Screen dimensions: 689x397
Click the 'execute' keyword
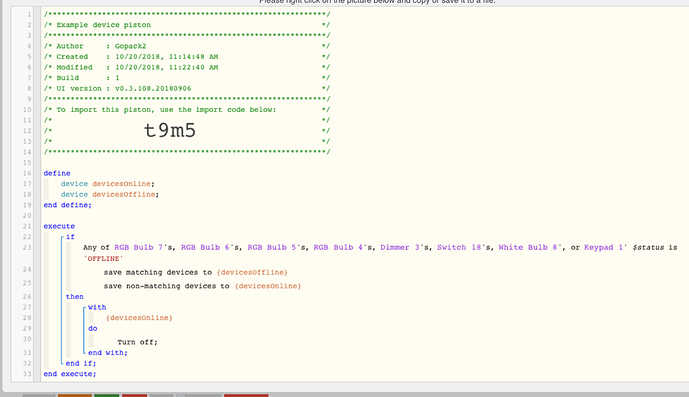tap(59, 226)
